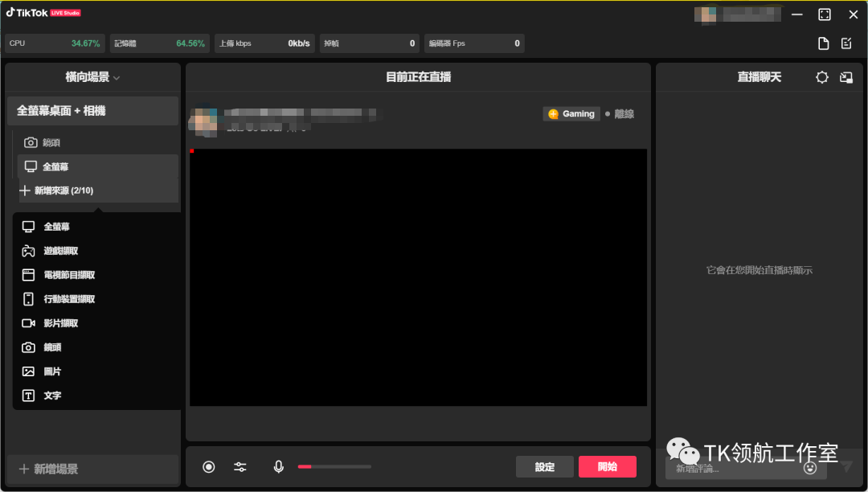This screenshot has height=492, width=868.
Task: Adjust the microphone volume slider
Action: click(x=334, y=466)
